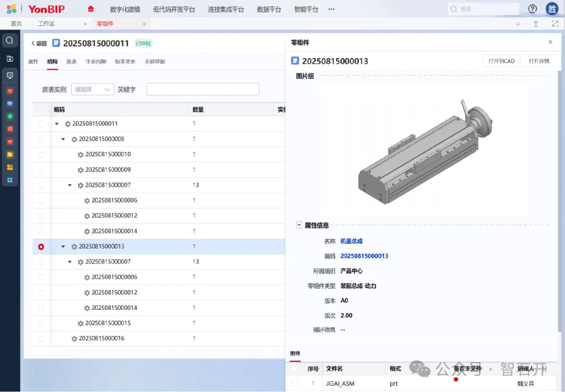Switch to the 生命周期 tab
Image resolution: width=565 pixels, height=392 pixels.
(x=96, y=62)
